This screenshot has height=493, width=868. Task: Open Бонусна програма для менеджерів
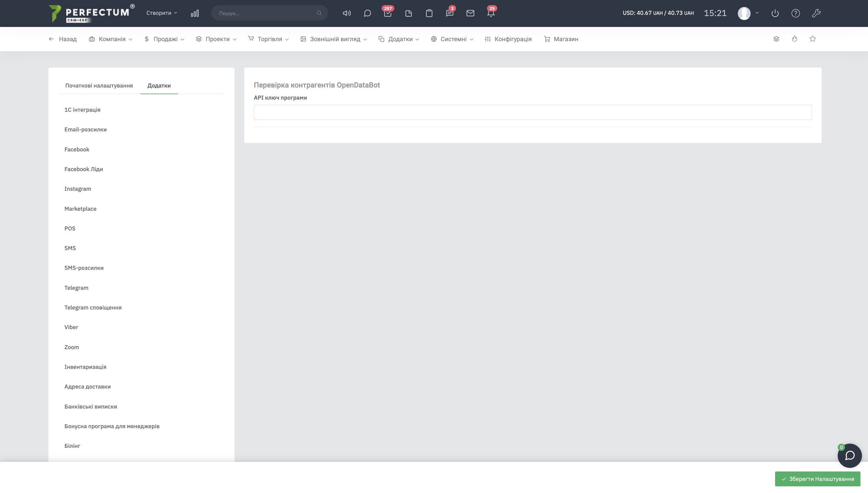112,426
